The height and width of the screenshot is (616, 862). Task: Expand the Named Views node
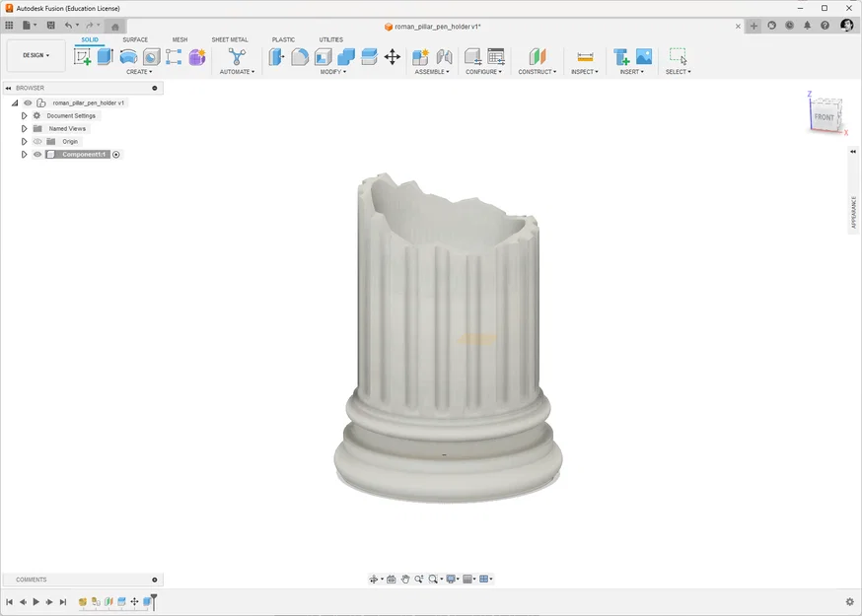(25, 128)
